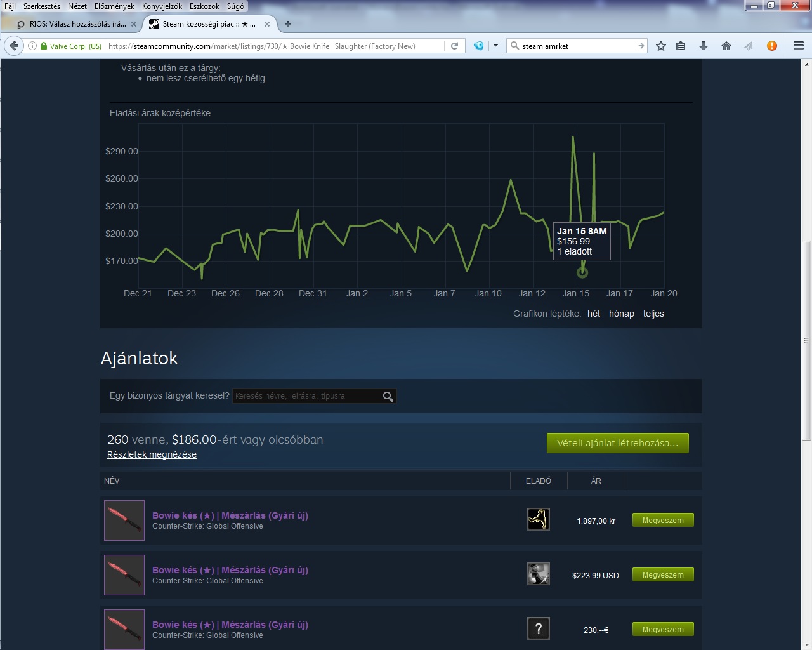This screenshot has width=812, height=650.
Task: Click the grey send/share arrow icon
Action: [x=749, y=46]
